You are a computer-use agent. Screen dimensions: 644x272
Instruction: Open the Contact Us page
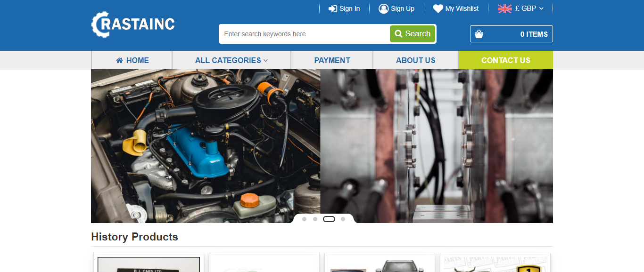pos(505,60)
